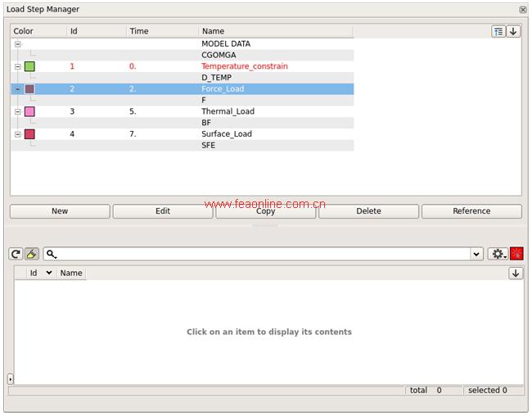This screenshot has width=532, height=416.
Task: Click the down arrow icon in lower panel header
Action: (x=516, y=274)
